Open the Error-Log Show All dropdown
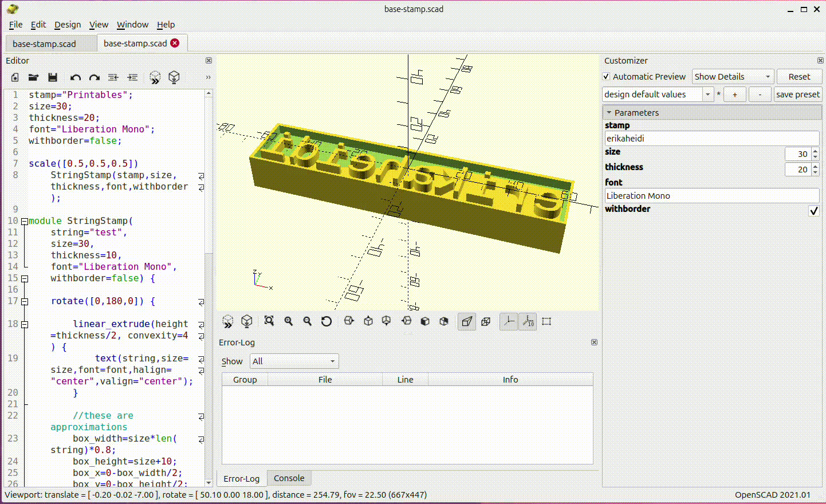 tap(294, 361)
